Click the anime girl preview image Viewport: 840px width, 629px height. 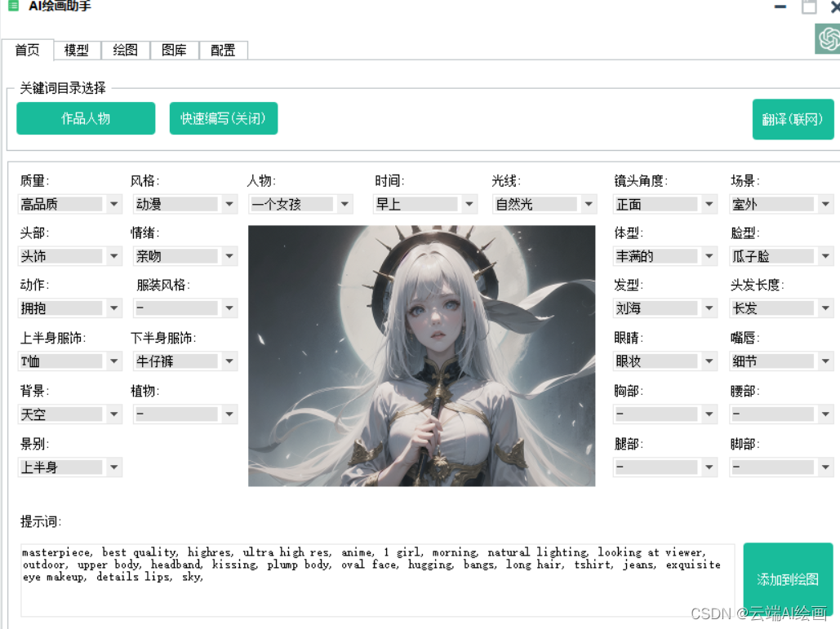click(x=421, y=356)
